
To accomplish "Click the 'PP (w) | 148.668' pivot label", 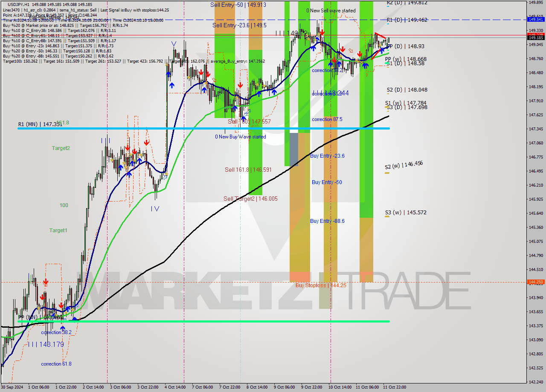I will (406, 59).
